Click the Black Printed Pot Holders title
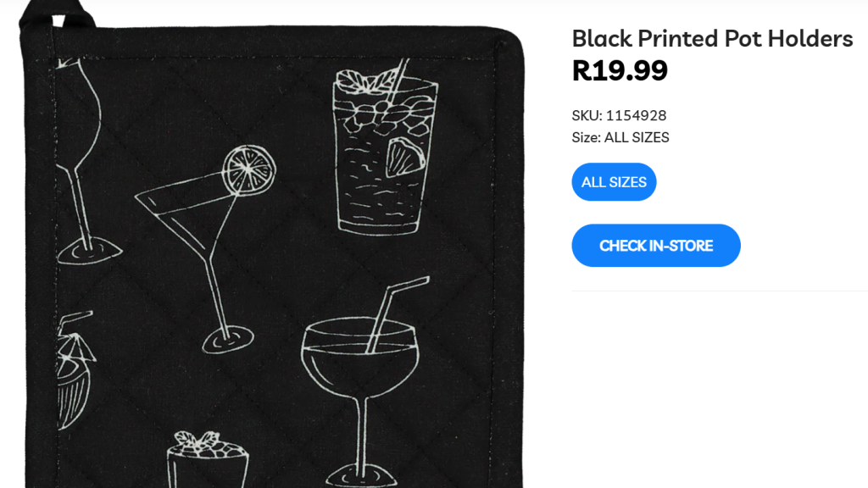Image resolution: width=868 pixels, height=488 pixels. (x=712, y=39)
